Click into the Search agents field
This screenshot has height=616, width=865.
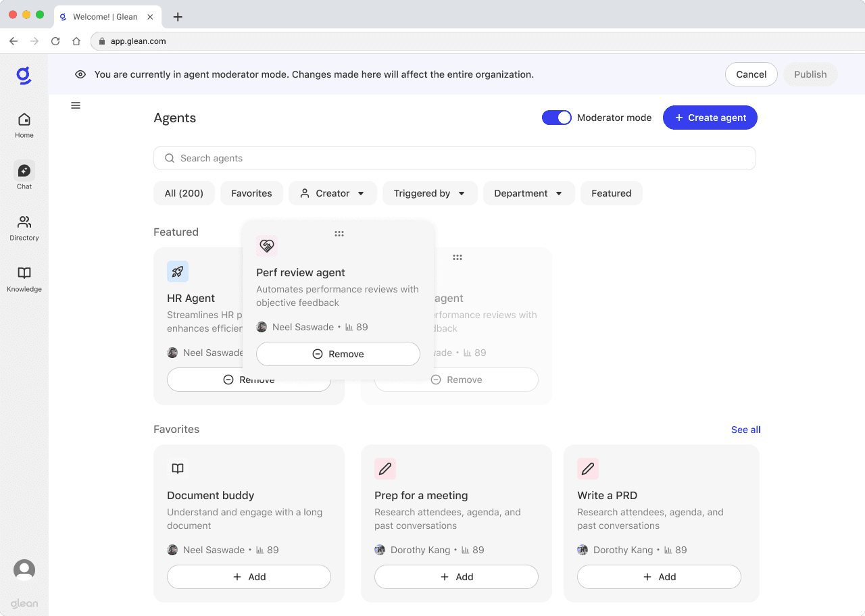tap(454, 158)
